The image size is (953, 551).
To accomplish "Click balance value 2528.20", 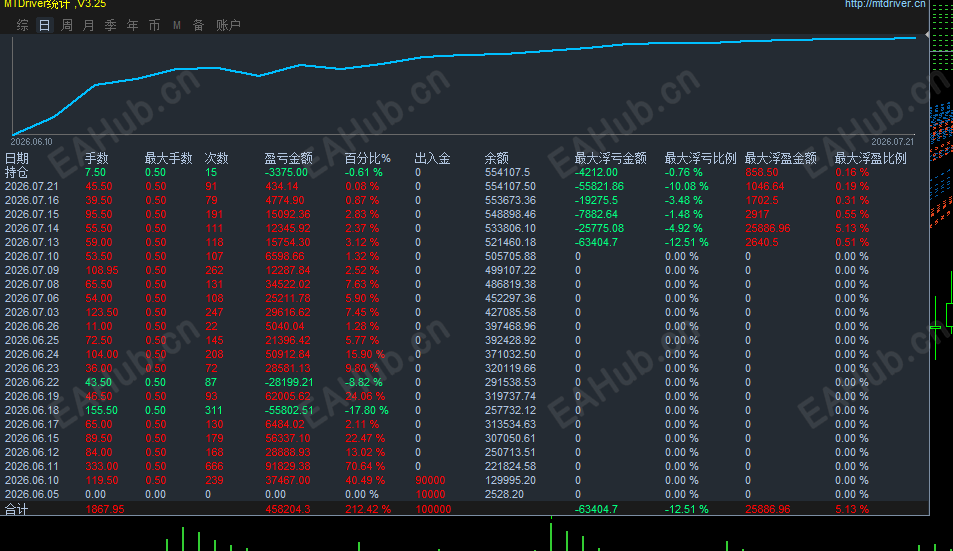I will point(504,494).
